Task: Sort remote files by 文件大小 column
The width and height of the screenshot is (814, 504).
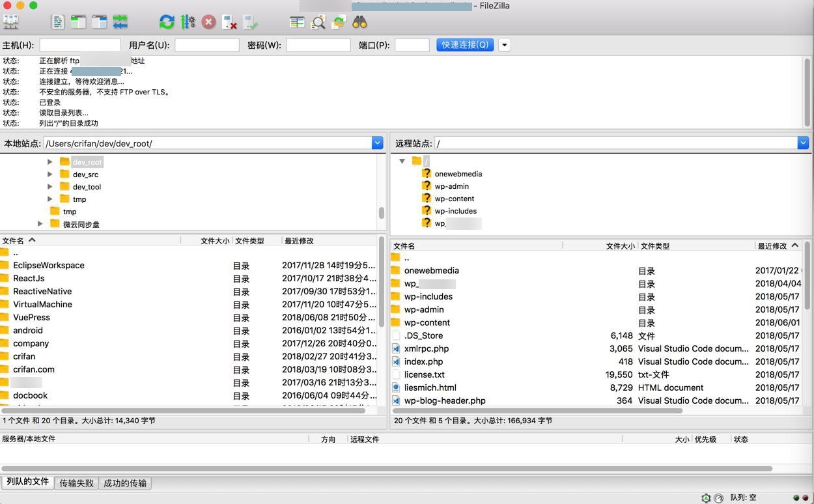Action: [x=600, y=245]
